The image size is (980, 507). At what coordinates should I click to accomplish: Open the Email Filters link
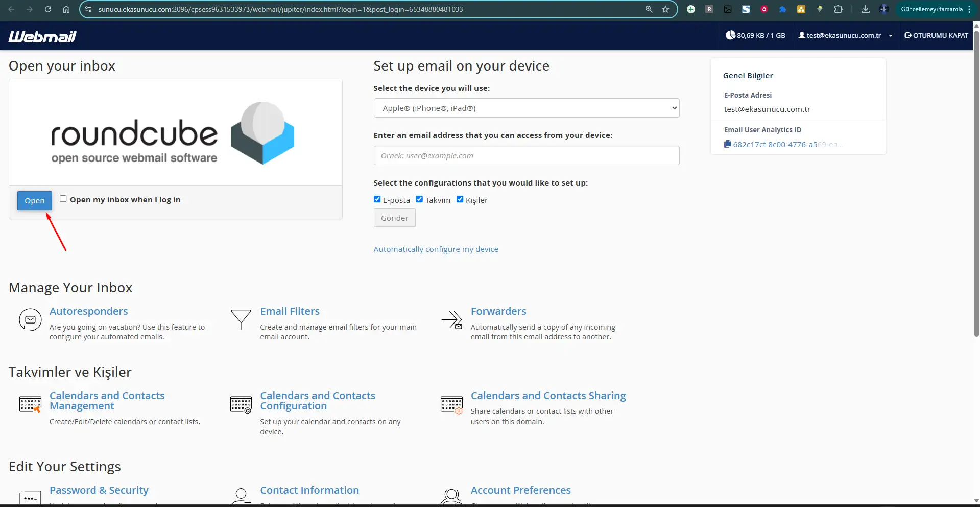click(x=290, y=311)
